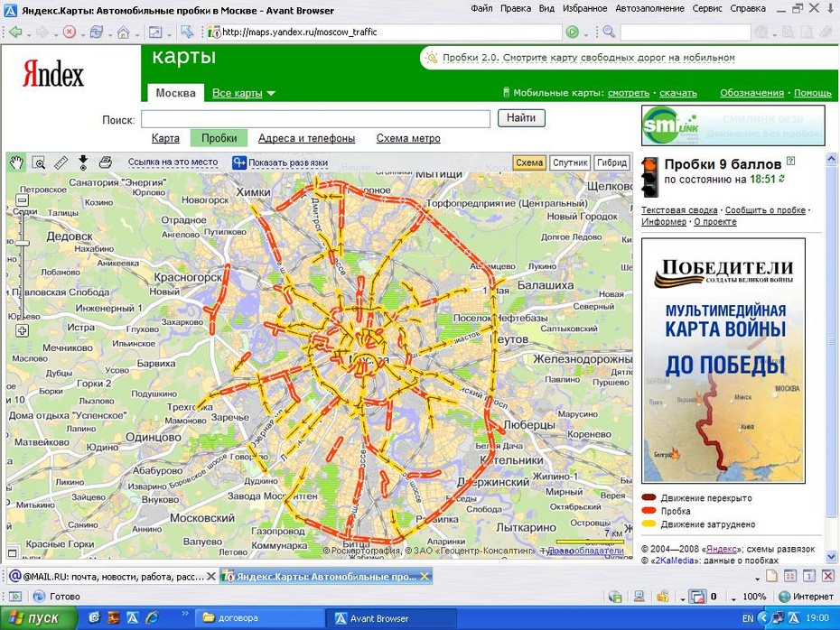Expand the Все карты dropdown
840x630 pixels.
[244, 93]
